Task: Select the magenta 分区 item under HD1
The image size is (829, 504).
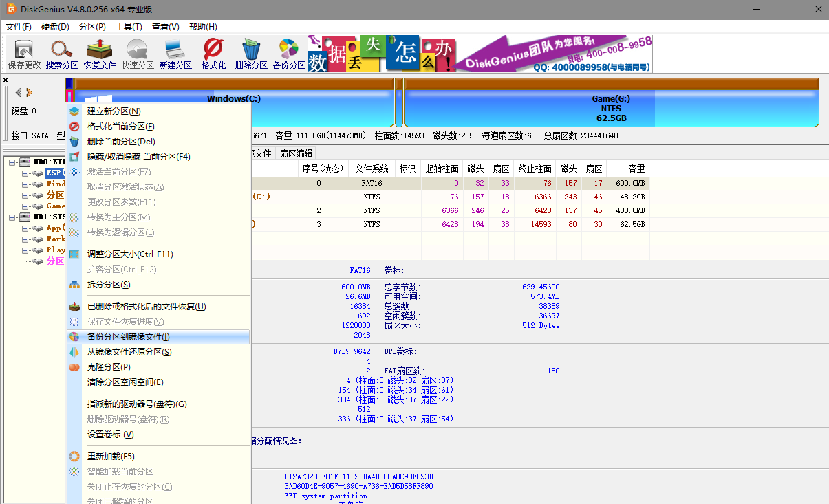Action: click(55, 261)
